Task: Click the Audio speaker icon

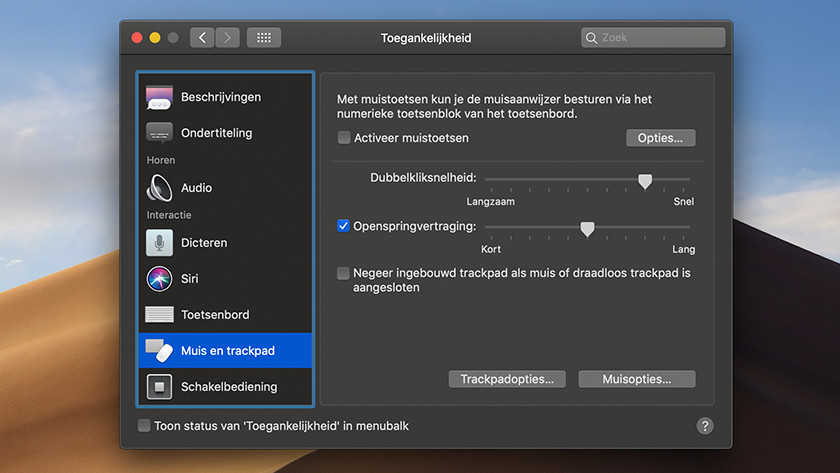Action: (x=159, y=188)
